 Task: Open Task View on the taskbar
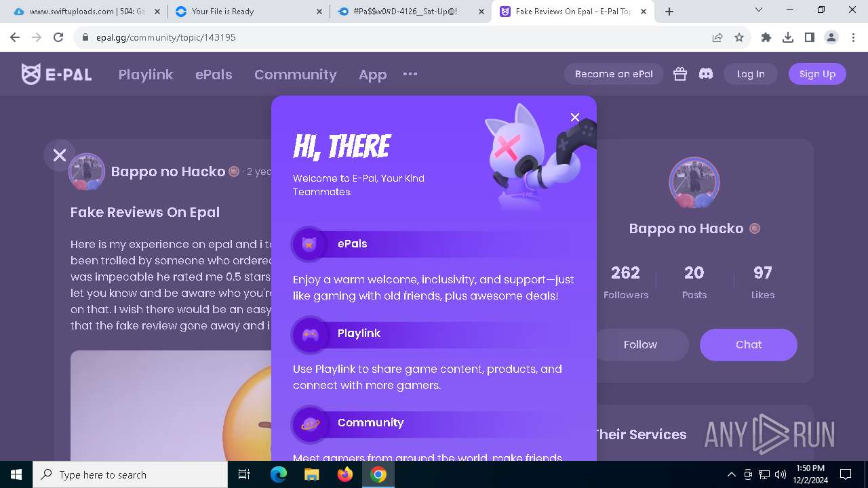pos(244,474)
